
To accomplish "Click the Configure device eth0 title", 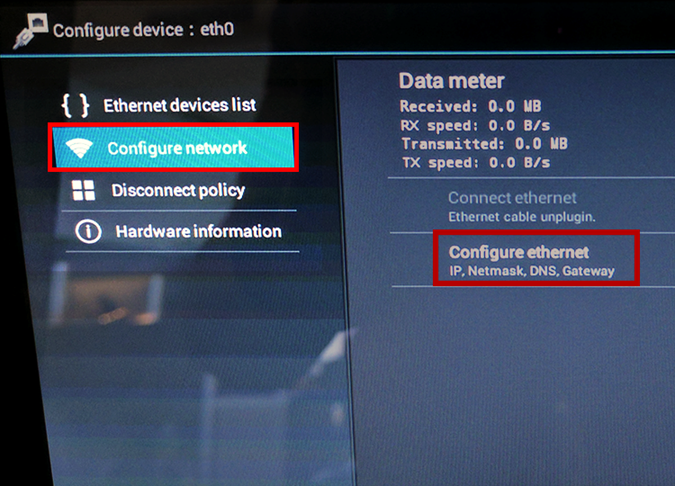I will coord(143,30).
